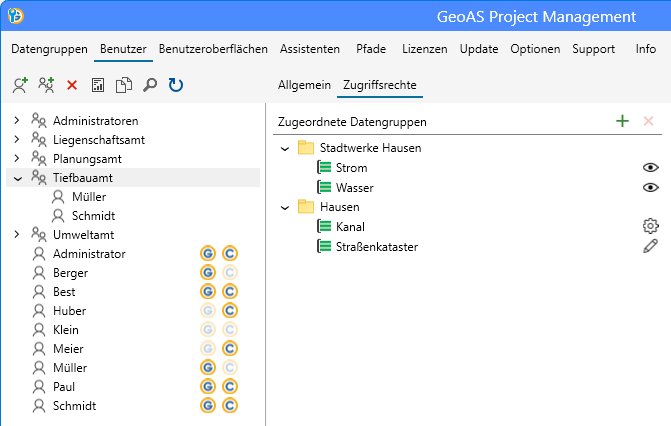Image resolution: width=671 pixels, height=426 pixels.
Task: Open the Lizenzen menu
Action: [424, 49]
